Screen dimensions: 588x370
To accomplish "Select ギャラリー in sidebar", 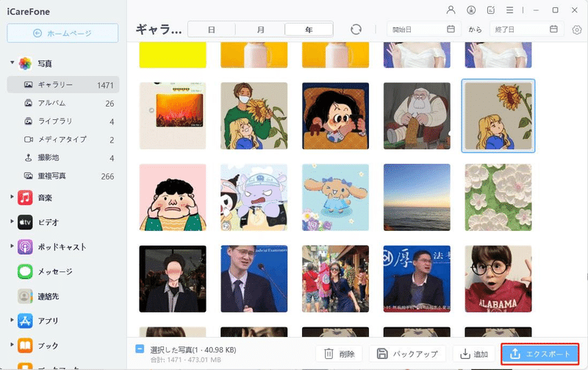I will pos(63,85).
